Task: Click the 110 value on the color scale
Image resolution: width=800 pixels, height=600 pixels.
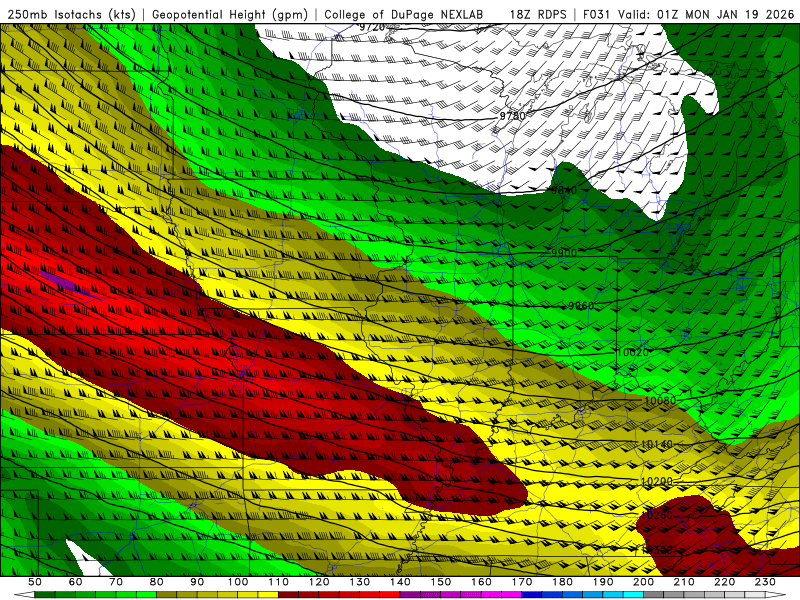Action: 279,582
